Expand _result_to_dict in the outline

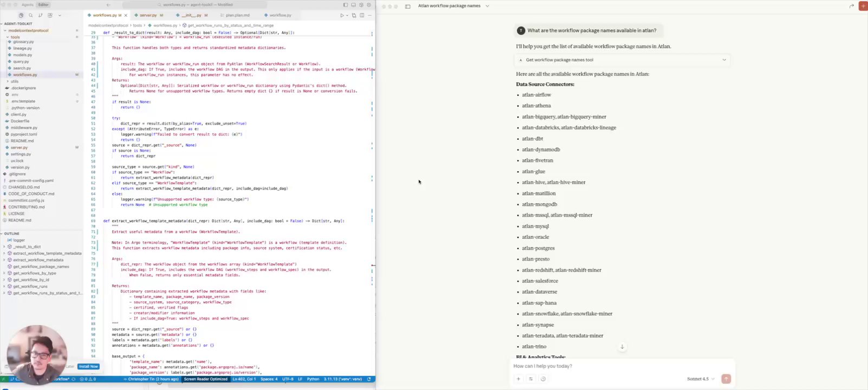tap(4, 246)
